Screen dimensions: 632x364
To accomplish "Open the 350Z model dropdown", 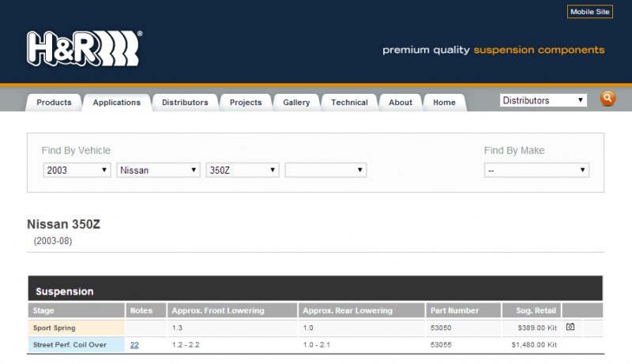I will tap(243, 170).
